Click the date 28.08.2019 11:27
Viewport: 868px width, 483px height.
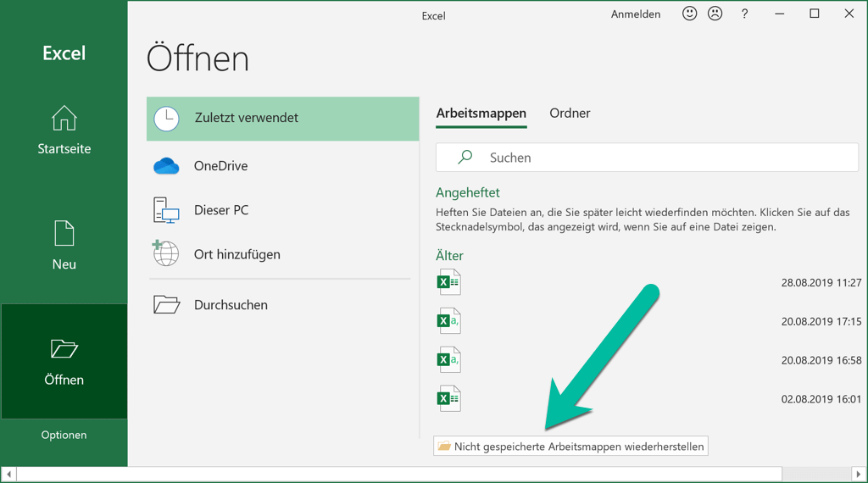pos(821,283)
